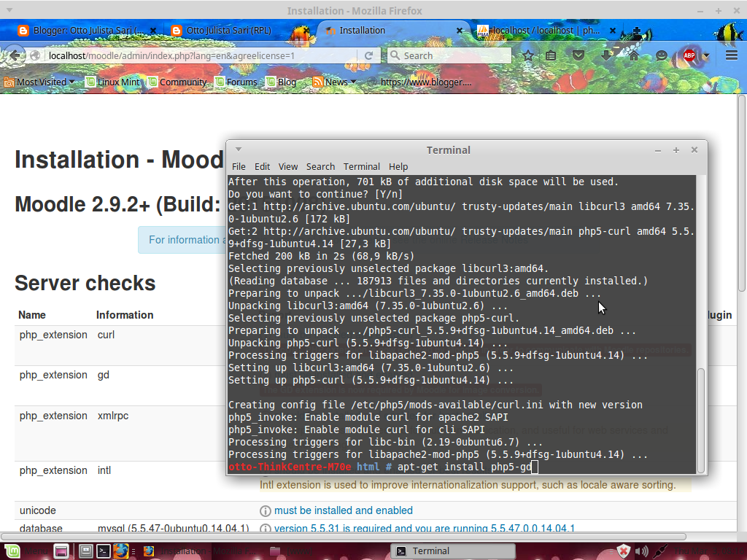Click the Adblock Plus ABP icon

click(689, 55)
